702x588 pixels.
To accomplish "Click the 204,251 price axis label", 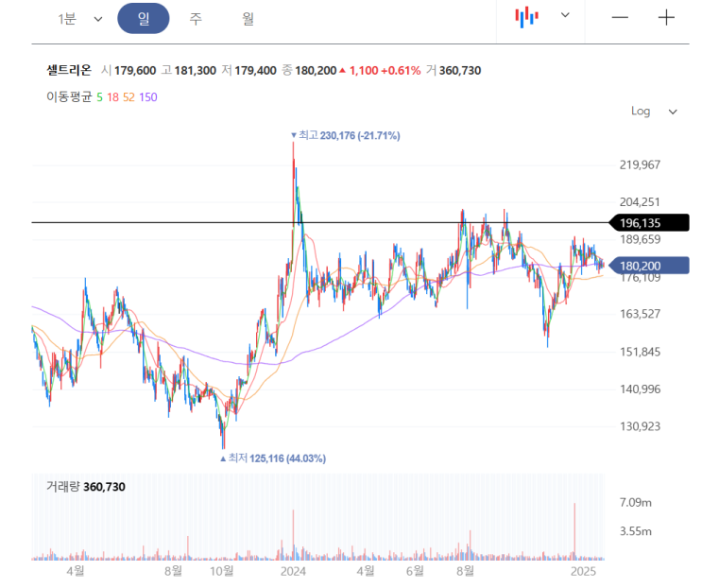I will point(640,202).
